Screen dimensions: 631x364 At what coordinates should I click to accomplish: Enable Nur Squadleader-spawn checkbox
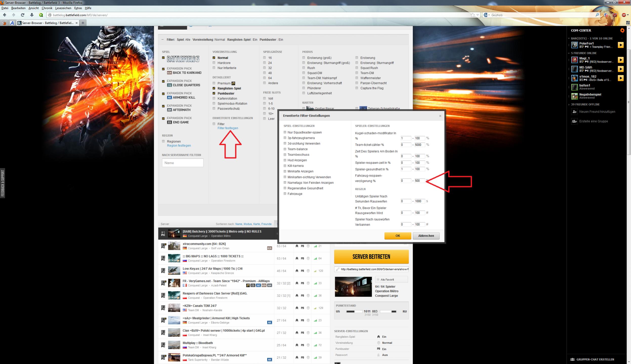[x=285, y=132]
